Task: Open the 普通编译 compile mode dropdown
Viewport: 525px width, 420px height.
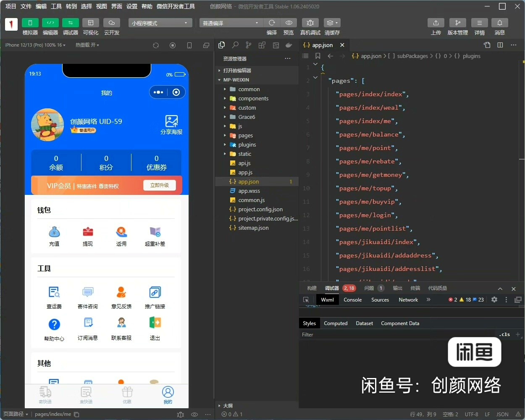Action: [230, 23]
